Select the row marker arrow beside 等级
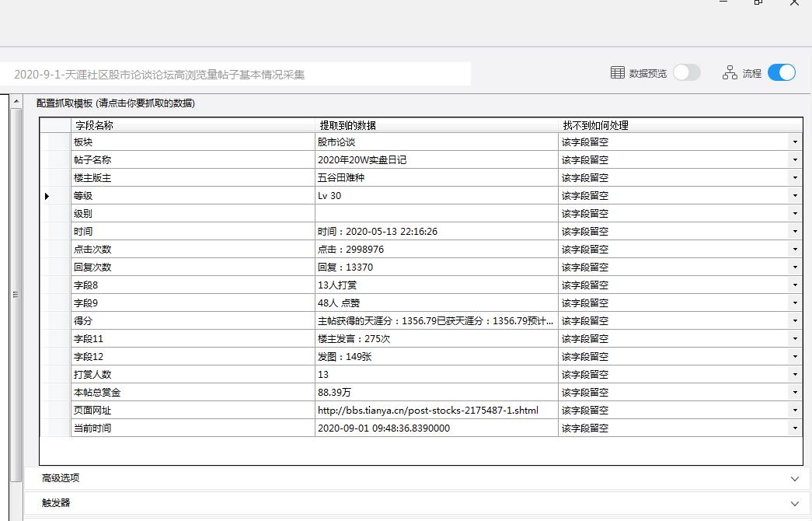Screen dimensions: 812x521 click(47, 196)
